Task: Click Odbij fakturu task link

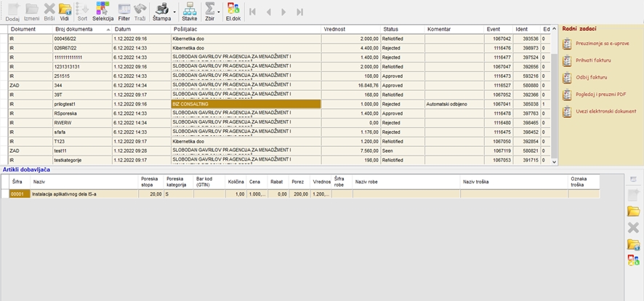Action: 590,77
